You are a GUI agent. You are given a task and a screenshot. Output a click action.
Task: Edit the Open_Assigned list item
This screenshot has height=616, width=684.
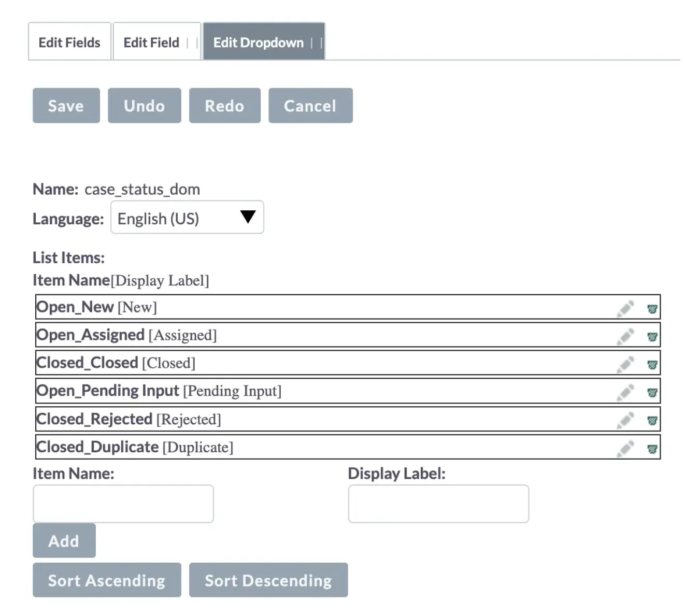coord(625,335)
